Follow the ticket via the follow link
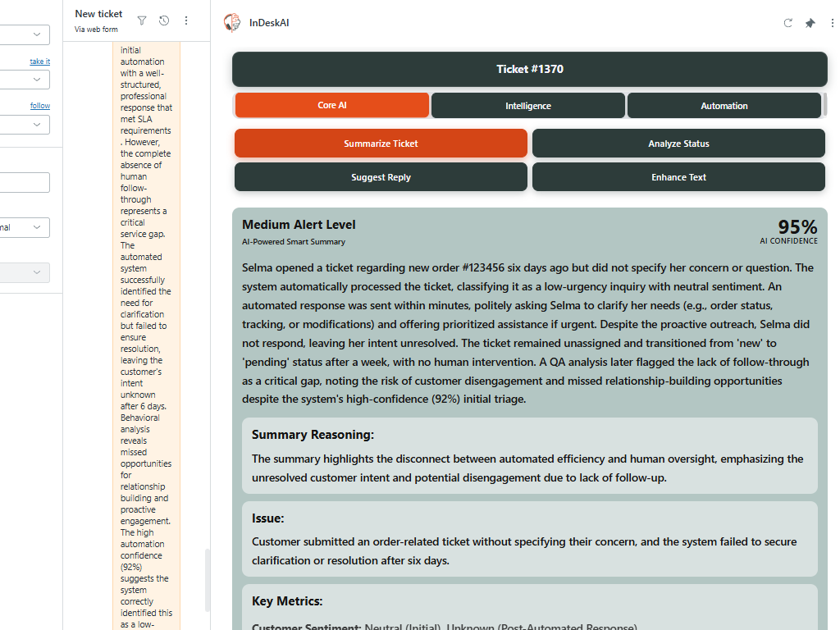This screenshot has height=630, width=840. [40, 105]
